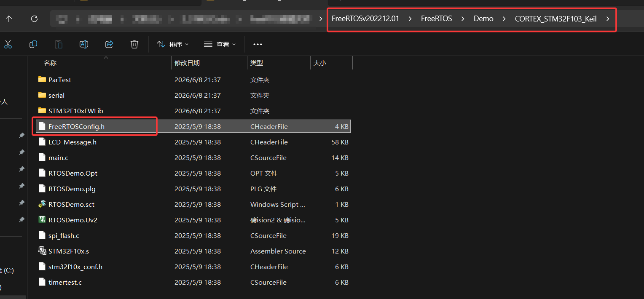Screen dimensions: 644x299
Task: Open the View (查看) dropdown
Action: click(220, 44)
